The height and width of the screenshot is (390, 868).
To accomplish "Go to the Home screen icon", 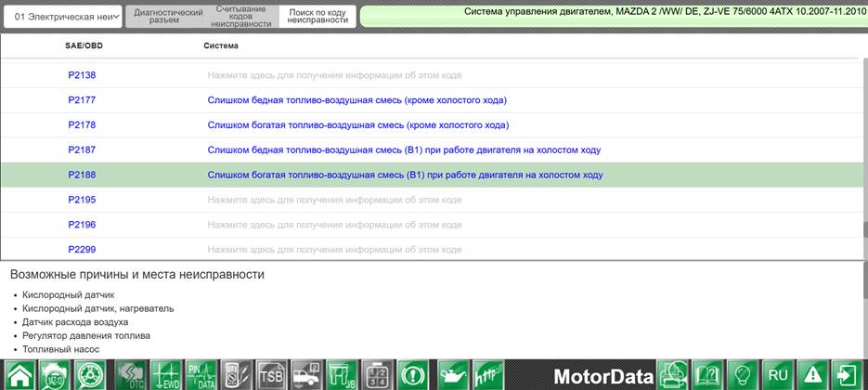I will (x=19, y=374).
